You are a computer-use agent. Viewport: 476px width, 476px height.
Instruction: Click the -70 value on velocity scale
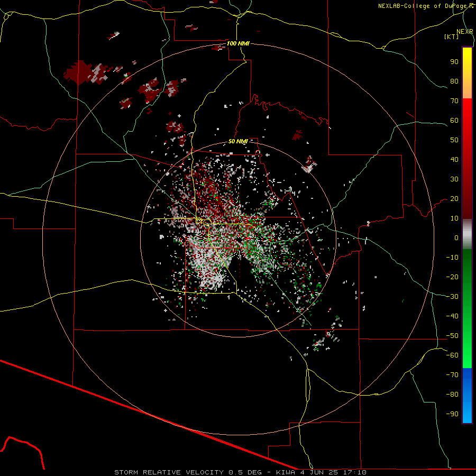pyautogui.click(x=452, y=375)
